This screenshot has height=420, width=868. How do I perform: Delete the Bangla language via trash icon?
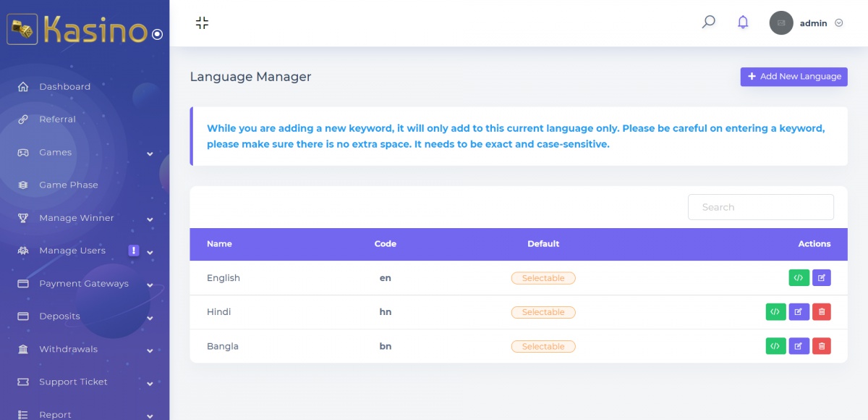click(821, 346)
